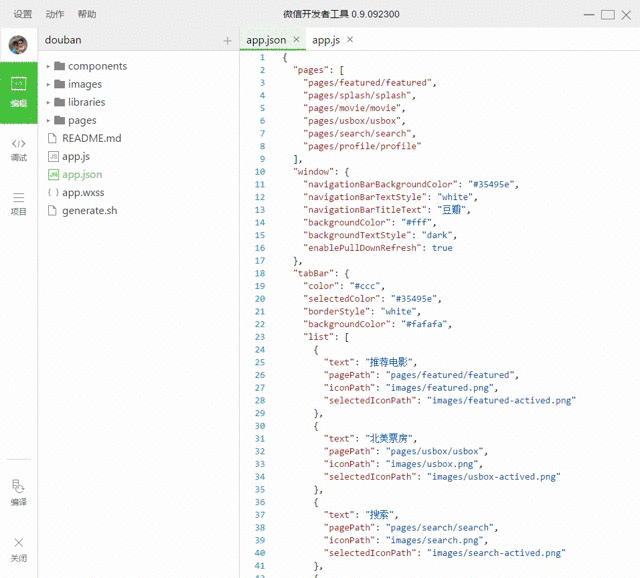640x578 pixels.
Task: Open generate.sh in the file tree
Action: [x=89, y=211]
